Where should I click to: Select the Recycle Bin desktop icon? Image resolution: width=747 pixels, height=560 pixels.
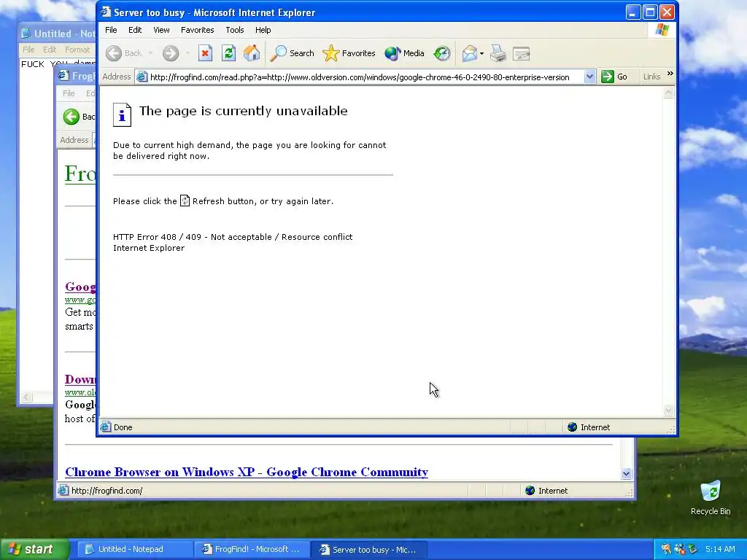(x=711, y=498)
